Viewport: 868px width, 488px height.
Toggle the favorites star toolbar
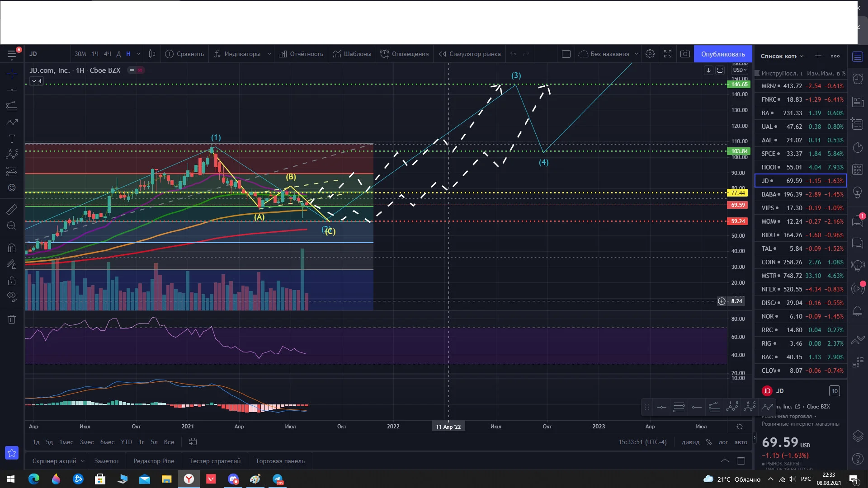coord(12,453)
